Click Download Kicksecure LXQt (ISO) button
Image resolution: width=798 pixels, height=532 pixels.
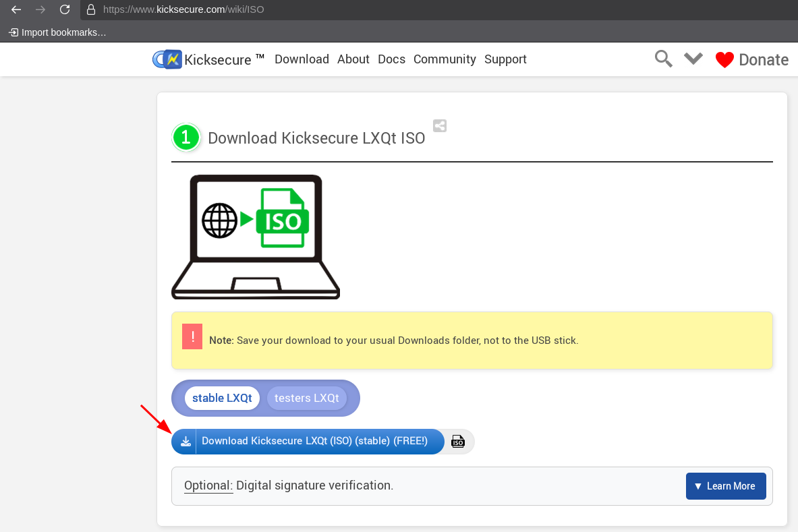[314, 441]
